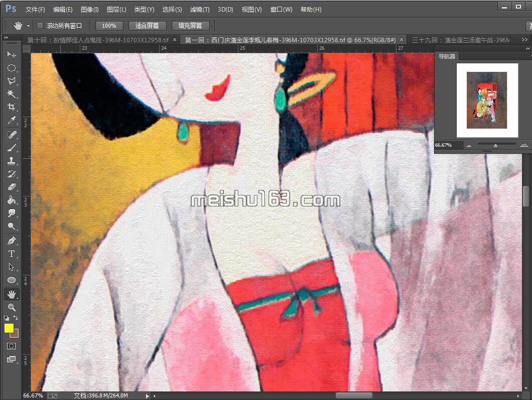
Task: Select the Move tool
Action: pyautogui.click(x=11, y=54)
